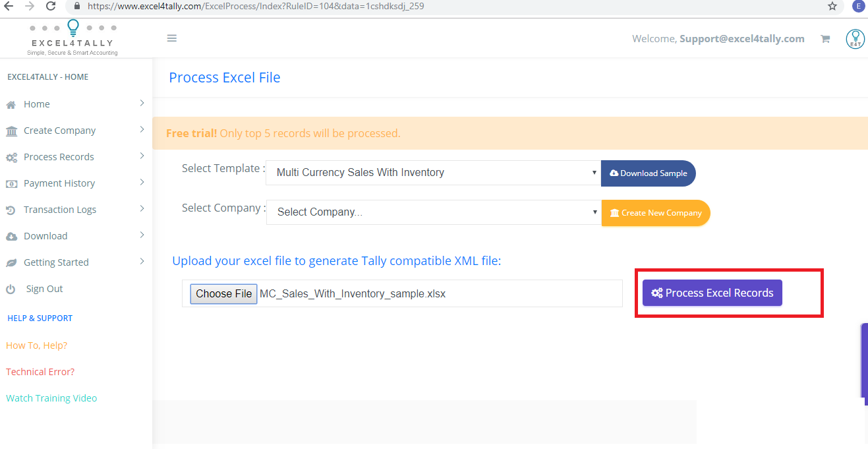Click the Process Records gears icon
868x449 pixels.
[11, 158]
